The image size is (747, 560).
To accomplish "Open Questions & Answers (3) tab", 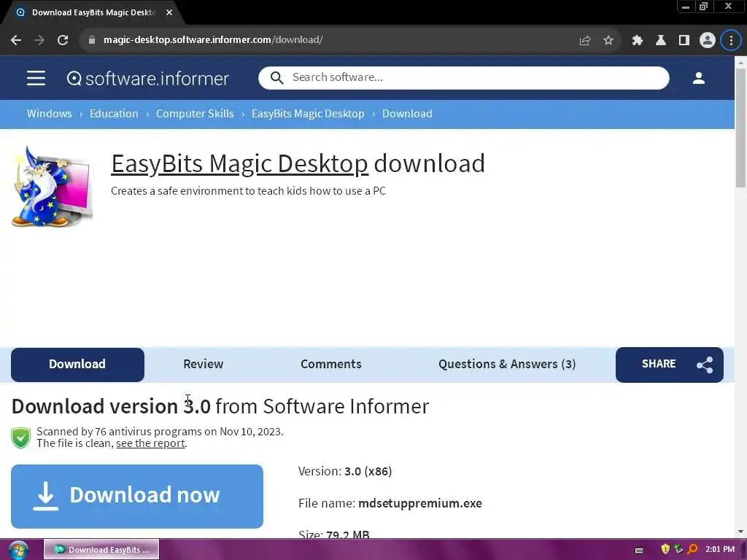I will pyautogui.click(x=507, y=365).
